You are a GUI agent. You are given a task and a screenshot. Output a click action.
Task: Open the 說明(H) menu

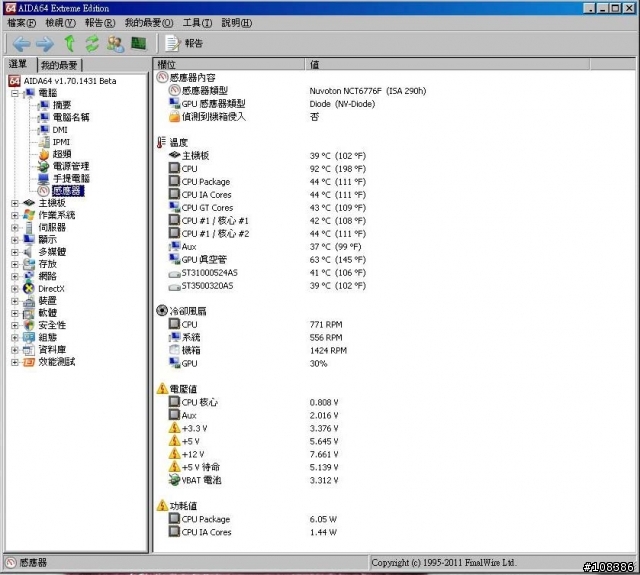(237, 23)
